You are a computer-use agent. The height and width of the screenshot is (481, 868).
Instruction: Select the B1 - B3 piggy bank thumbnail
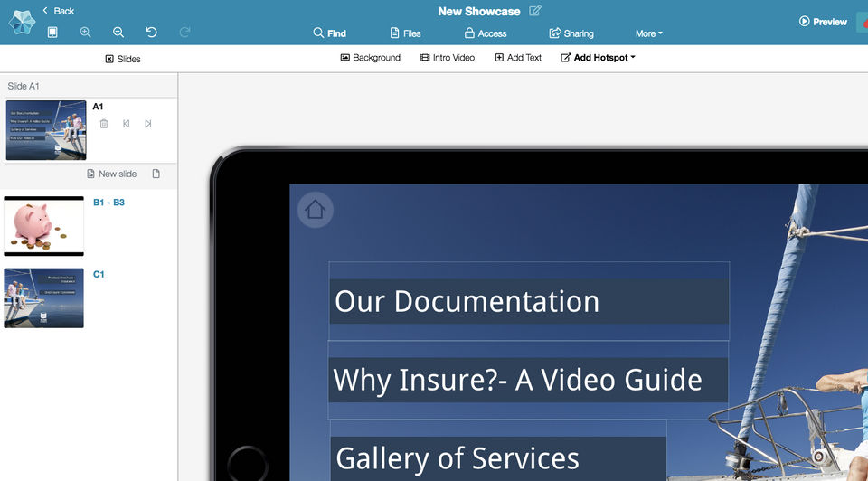[x=43, y=226]
